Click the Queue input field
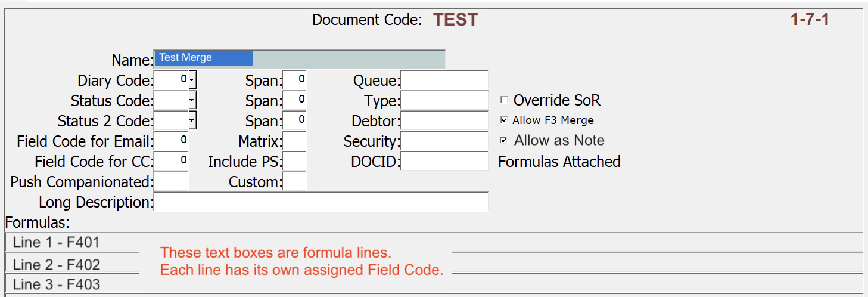Image resolution: width=868 pixels, height=297 pixels. click(x=444, y=80)
